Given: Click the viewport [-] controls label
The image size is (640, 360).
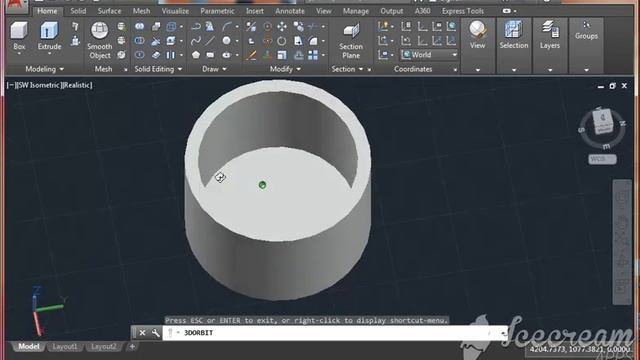Looking at the screenshot, I should (x=10, y=85).
